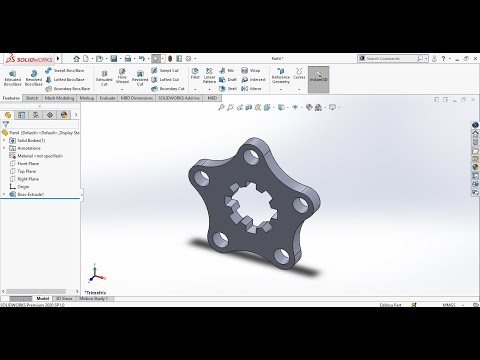480x360 pixels.
Task: Switch to the Sketch tab
Action: 32,98
